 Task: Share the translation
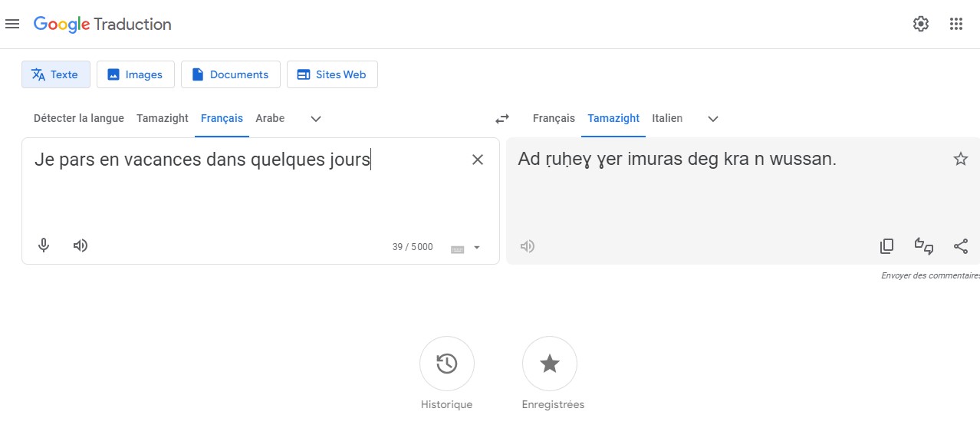coord(961,246)
